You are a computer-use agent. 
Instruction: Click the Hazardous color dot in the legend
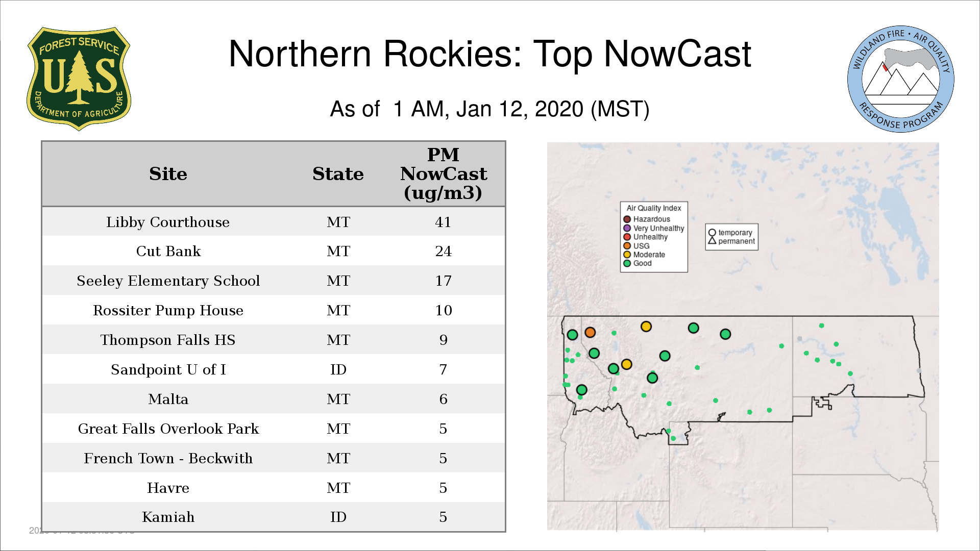(x=627, y=219)
